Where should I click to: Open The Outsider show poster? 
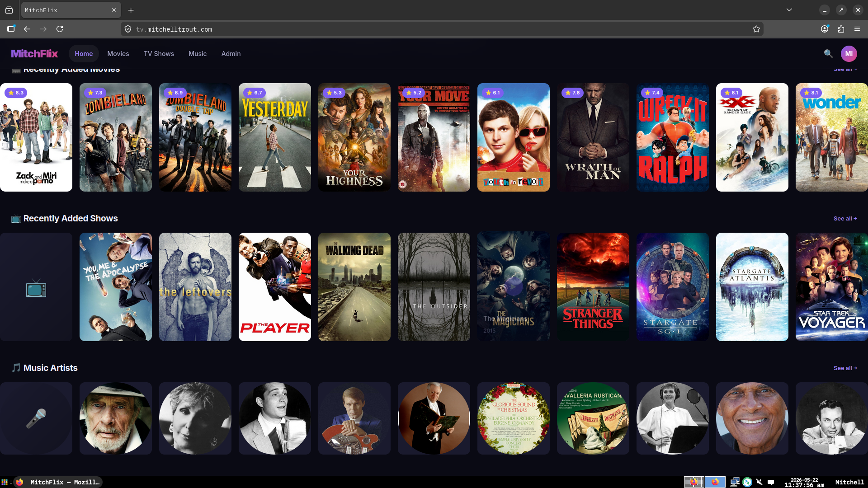click(x=434, y=287)
